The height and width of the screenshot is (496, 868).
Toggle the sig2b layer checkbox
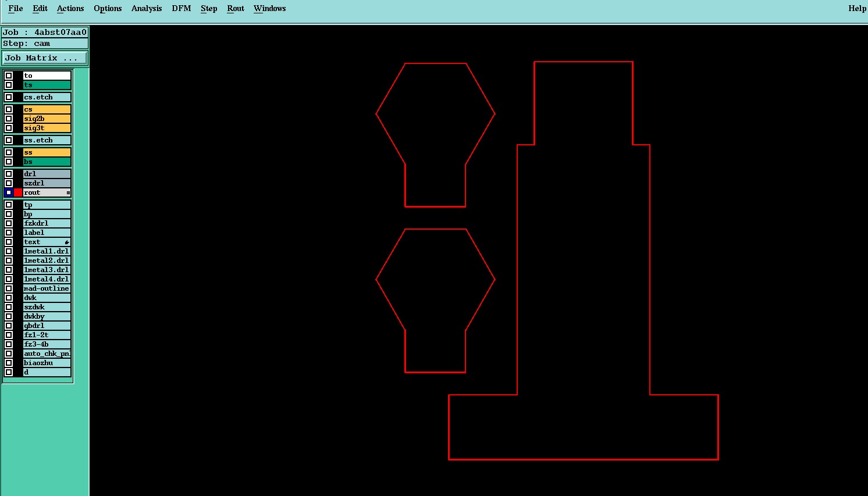[x=9, y=119]
